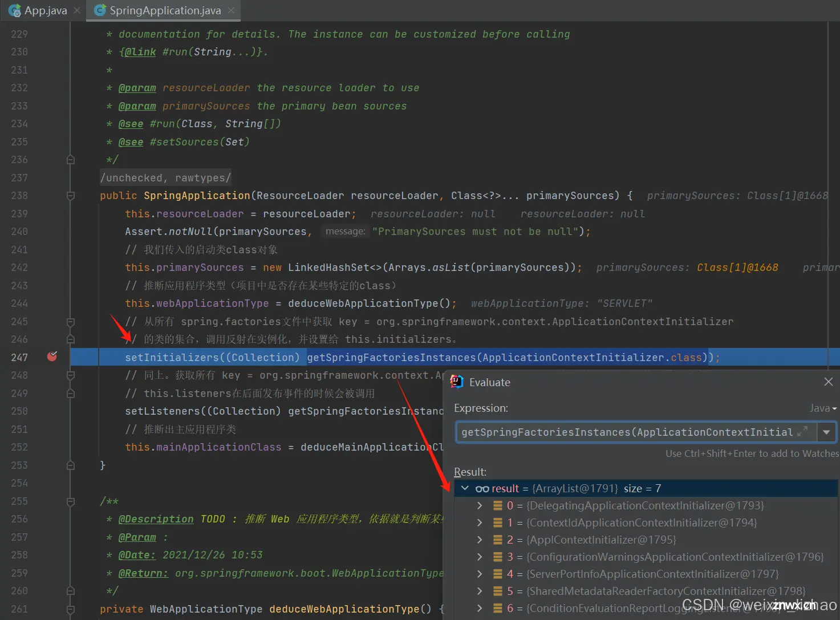This screenshot has width=840, height=620.
Task: Click webApplicationType "SERVLET" inline hint
Action: [562, 303]
